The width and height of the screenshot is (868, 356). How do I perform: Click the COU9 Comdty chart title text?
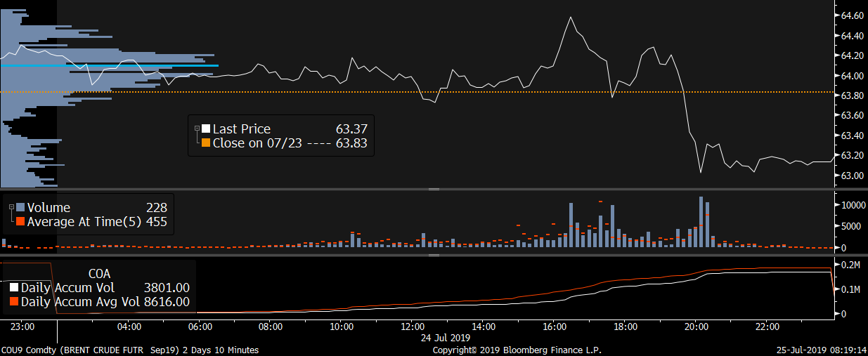tap(129, 350)
